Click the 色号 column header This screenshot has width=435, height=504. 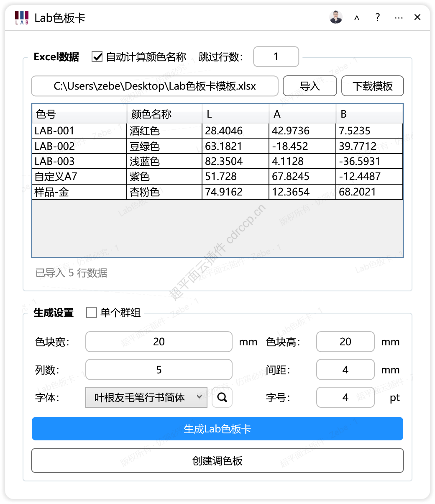click(x=79, y=114)
